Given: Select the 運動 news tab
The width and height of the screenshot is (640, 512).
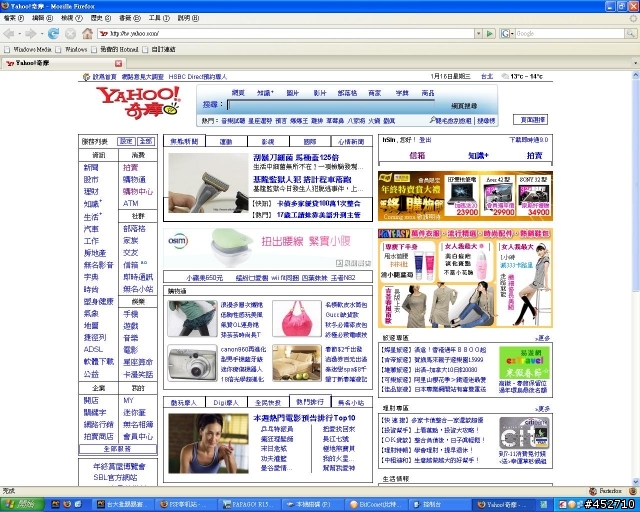Looking at the screenshot, I should click(x=226, y=142).
